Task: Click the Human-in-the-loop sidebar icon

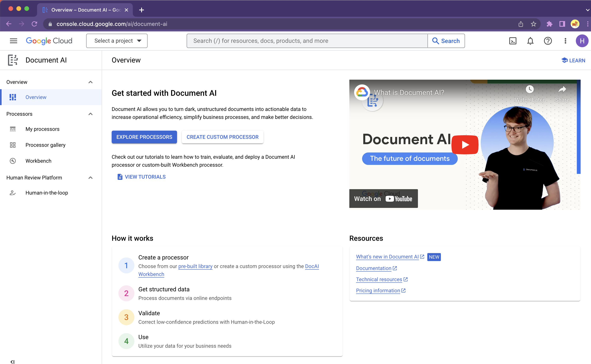Action: coord(12,193)
